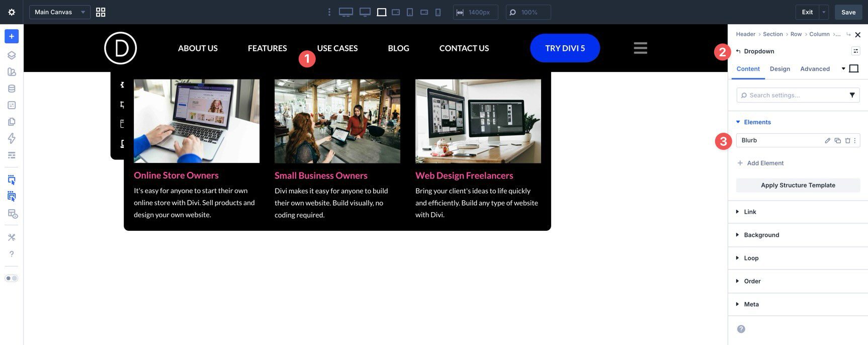Click the back arrow beside Dropdown title
868x345 pixels.
(738, 51)
